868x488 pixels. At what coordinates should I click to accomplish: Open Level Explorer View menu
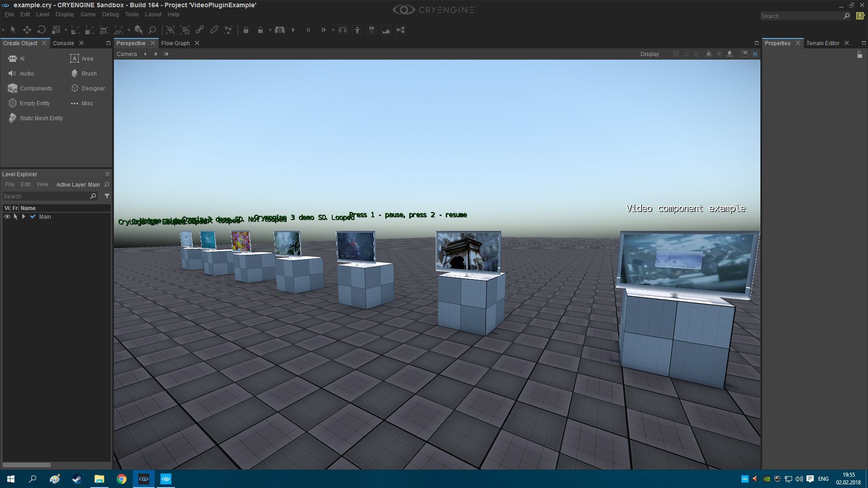42,184
